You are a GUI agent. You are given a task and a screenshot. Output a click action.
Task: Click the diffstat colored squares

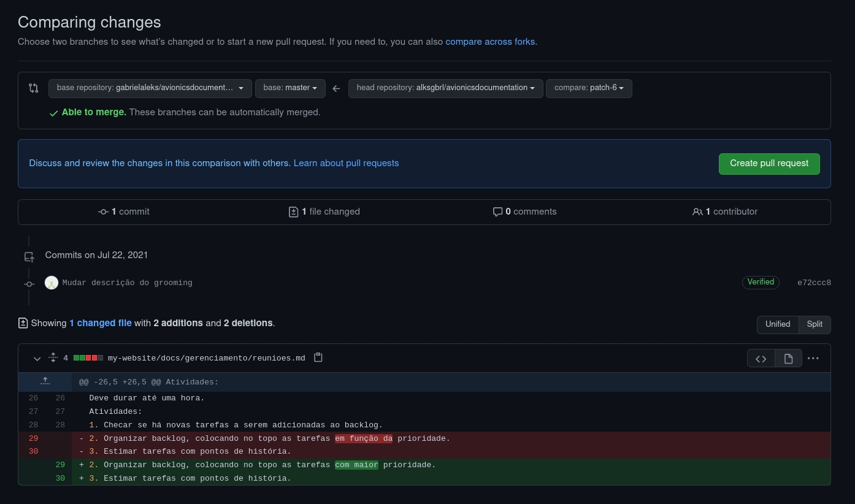pyautogui.click(x=88, y=357)
